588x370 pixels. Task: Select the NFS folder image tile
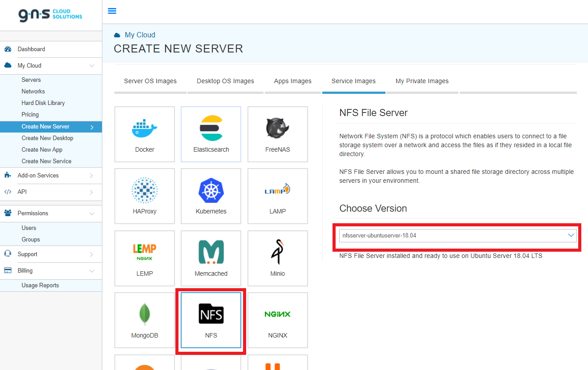click(x=211, y=320)
